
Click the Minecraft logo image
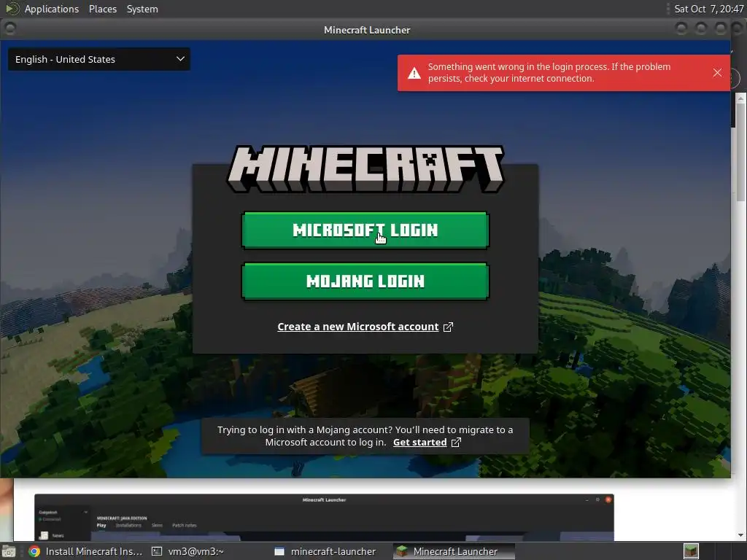(365, 169)
